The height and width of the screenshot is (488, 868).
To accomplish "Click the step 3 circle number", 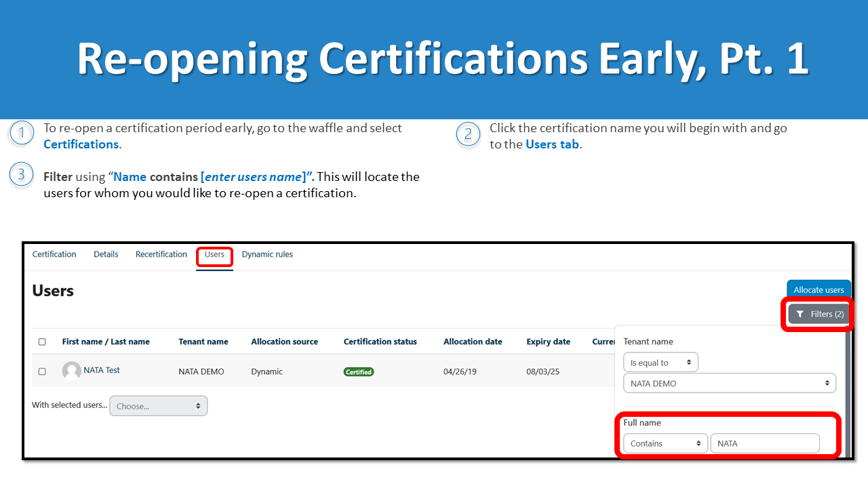I will 22,175.
